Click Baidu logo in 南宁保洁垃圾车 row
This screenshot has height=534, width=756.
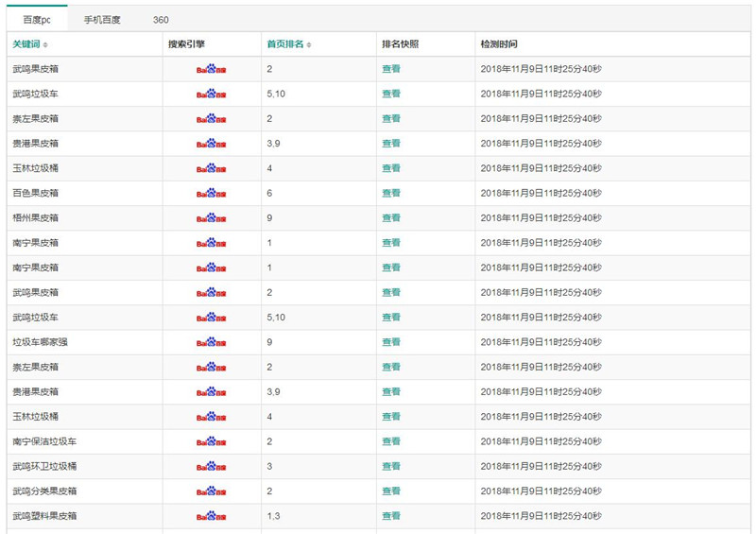pos(211,440)
